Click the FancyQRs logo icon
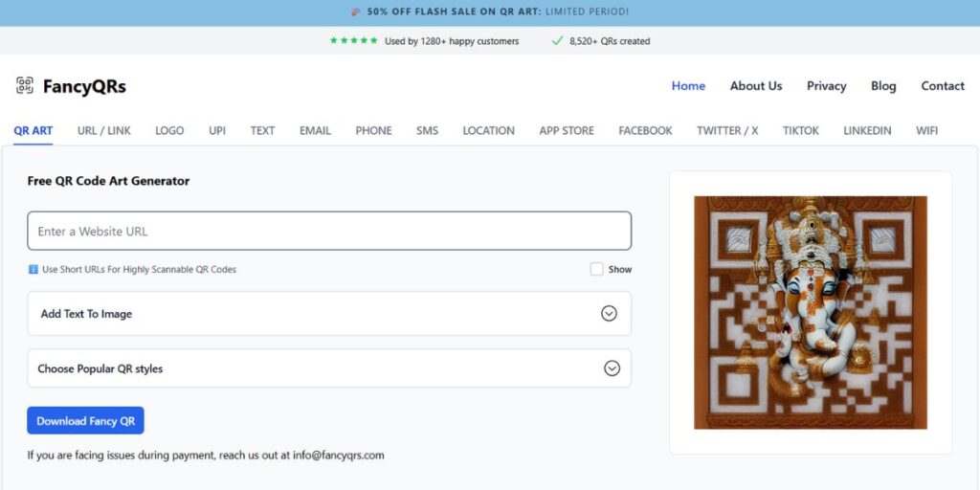 coord(25,85)
